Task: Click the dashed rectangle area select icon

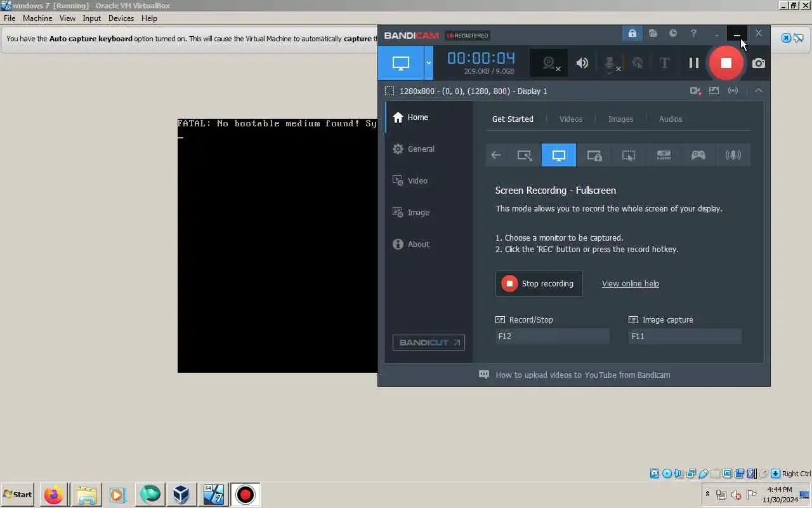Action: [390, 91]
